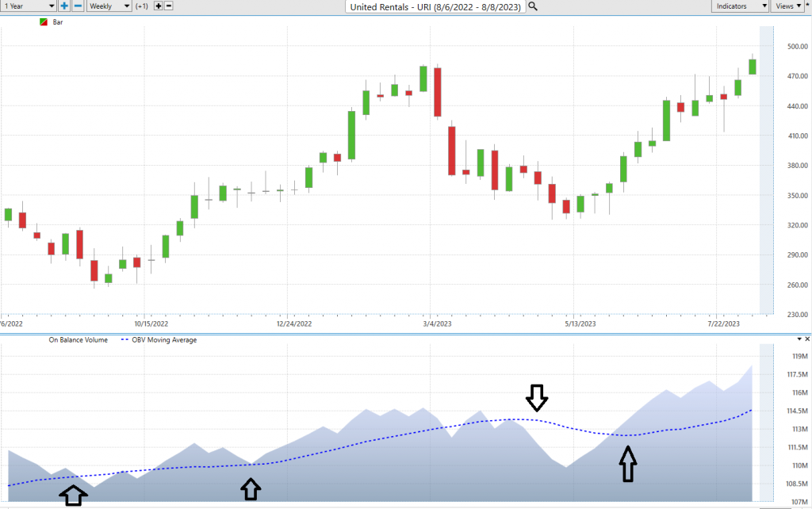
Task: Click the 111.5M OBV axis label
Action: click(x=798, y=447)
